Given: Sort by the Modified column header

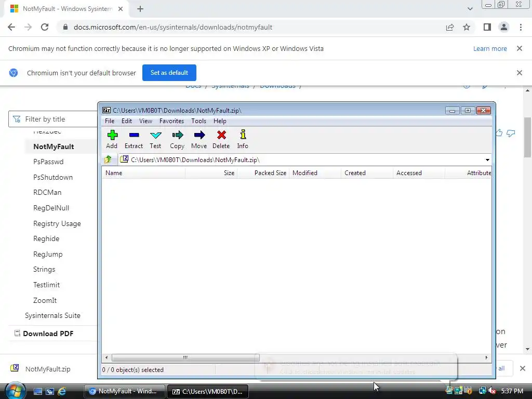Looking at the screenshot, I should point(315,173).
